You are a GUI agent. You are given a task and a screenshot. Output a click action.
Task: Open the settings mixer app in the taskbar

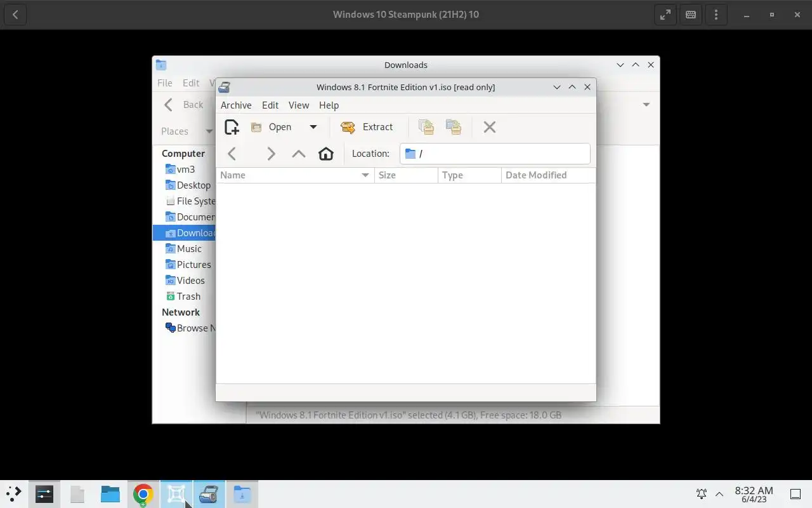44,494
